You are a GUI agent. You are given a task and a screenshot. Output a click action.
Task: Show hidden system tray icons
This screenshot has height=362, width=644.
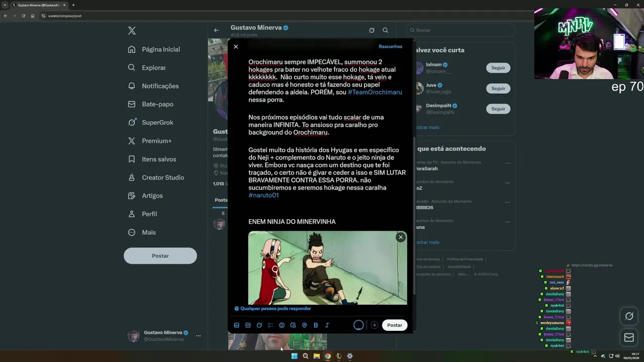point(596,356)
